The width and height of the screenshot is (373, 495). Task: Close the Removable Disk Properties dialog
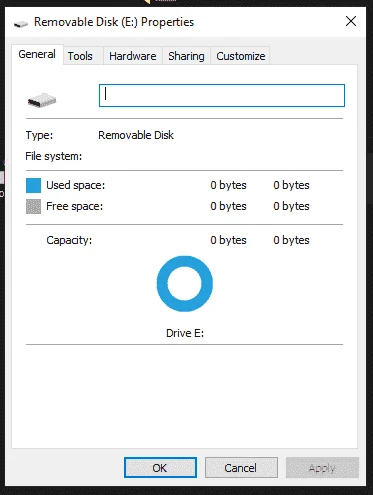pos(351,21)
